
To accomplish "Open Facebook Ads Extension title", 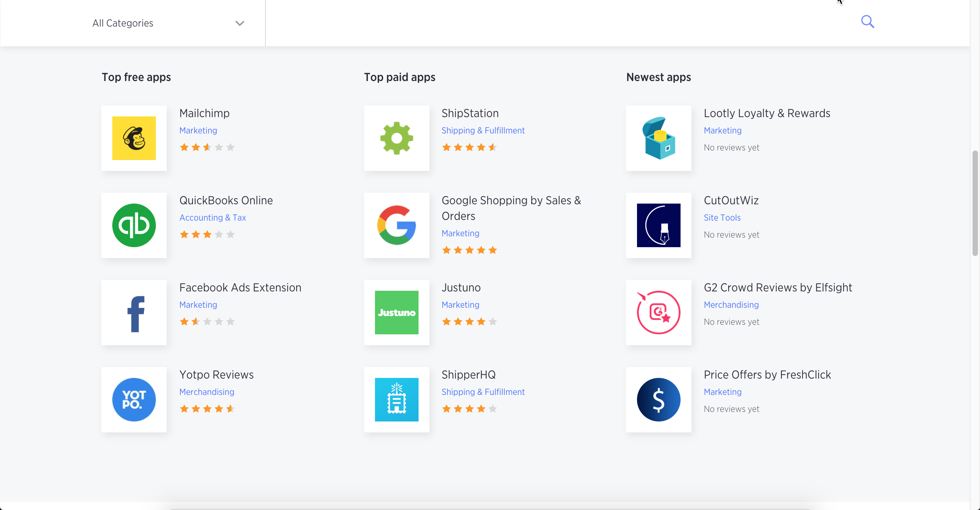I will [240, 288].
